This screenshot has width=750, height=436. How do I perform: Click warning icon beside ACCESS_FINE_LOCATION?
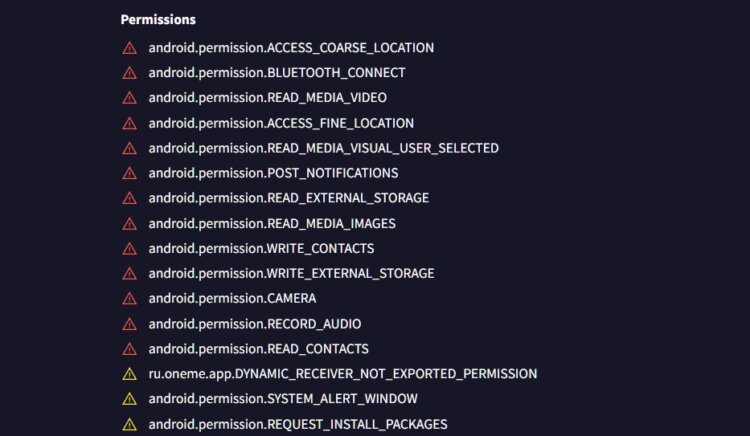coord(129,123)
